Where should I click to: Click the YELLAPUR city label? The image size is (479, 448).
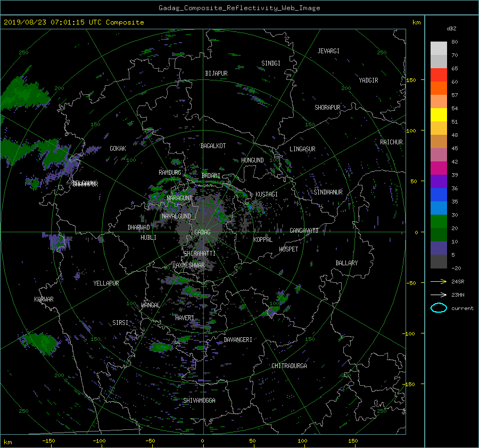(x=106, y=283)
